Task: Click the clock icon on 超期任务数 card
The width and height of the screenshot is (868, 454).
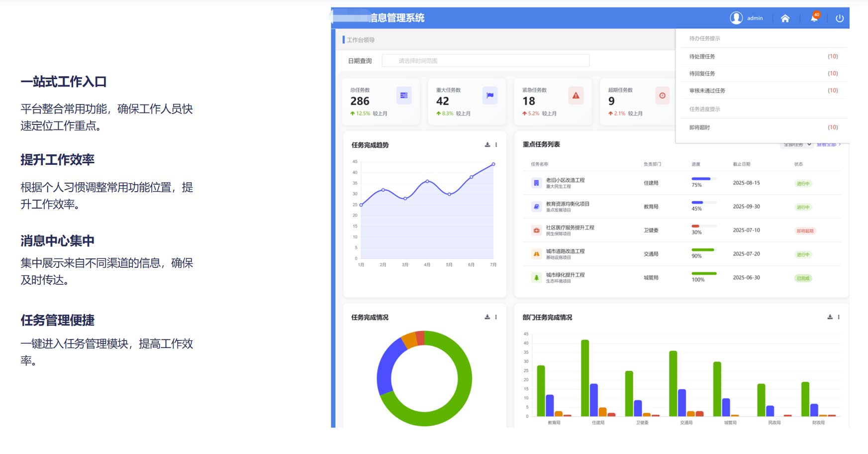Action: click(x=662, y=95)
